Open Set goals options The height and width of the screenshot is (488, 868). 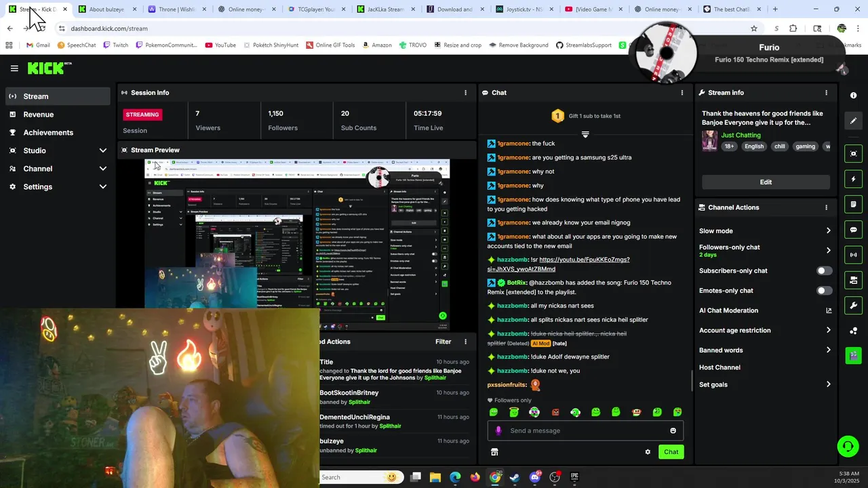tap(765, 384)
